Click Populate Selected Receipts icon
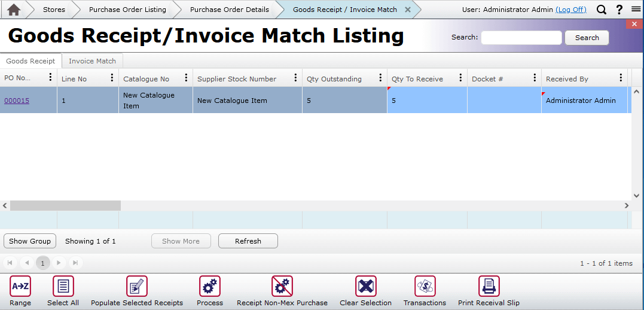 pos(137,287)
